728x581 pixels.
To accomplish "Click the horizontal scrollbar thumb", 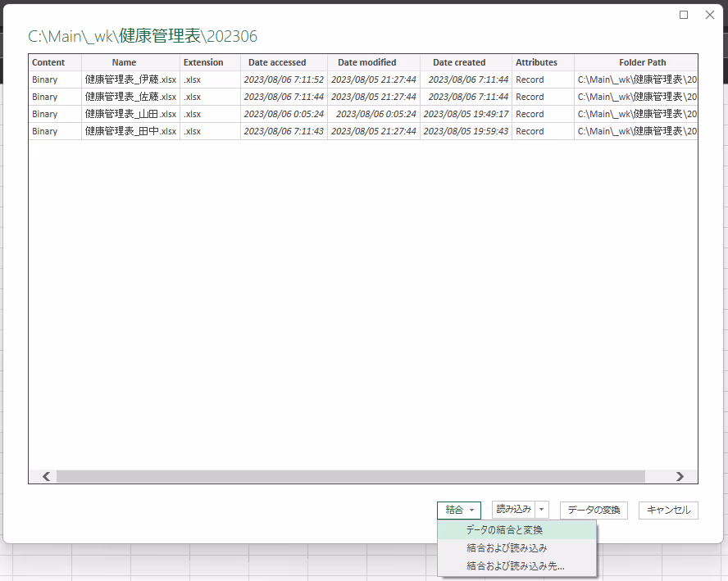I will [x=351, y=477].
